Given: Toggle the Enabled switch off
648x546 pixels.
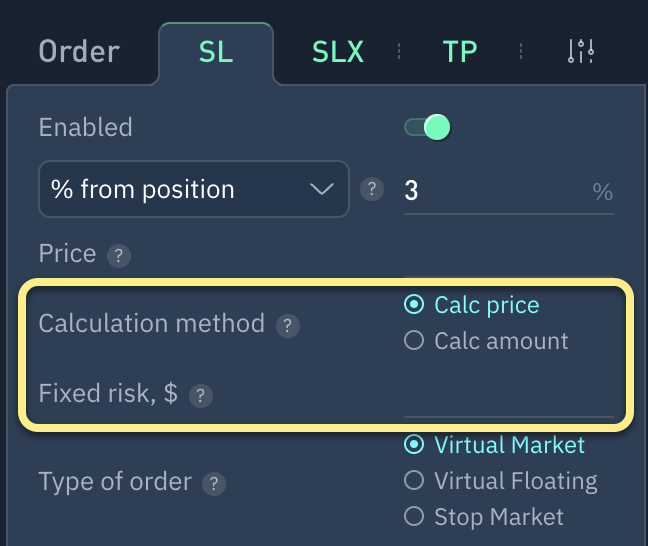Looking at the screenshot, I should [x=427, y=127].
